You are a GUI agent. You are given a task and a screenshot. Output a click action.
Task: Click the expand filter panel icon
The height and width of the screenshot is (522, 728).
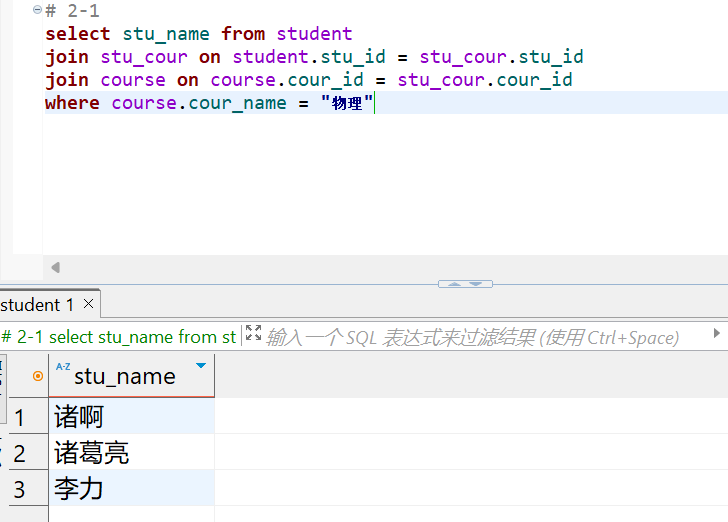pyautogui.click(x=253, y=335)
